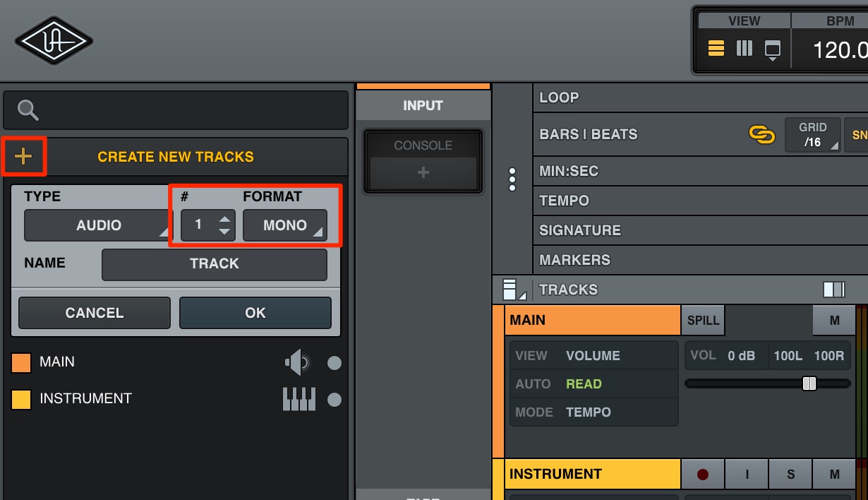The height and width of the screenshot is (500, 868).
Task: Select the MAIN track header name
Action: click(593, 320)
